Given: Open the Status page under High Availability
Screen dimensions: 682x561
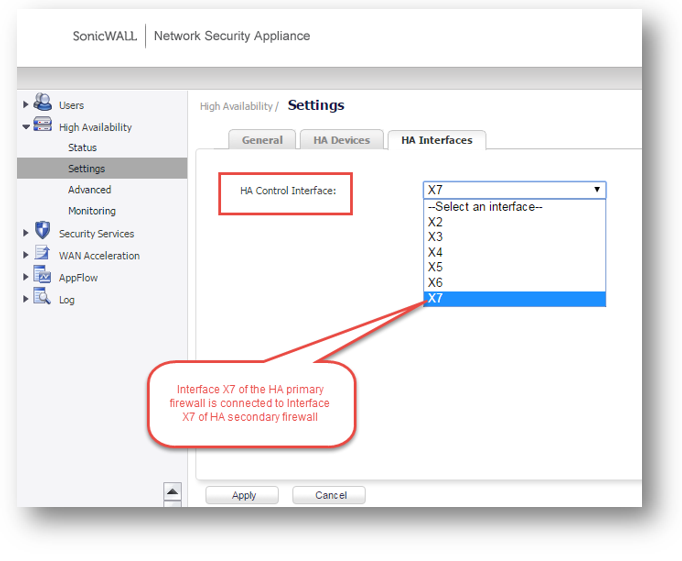Looking at the screenshot, I should (x=82, y=148).
